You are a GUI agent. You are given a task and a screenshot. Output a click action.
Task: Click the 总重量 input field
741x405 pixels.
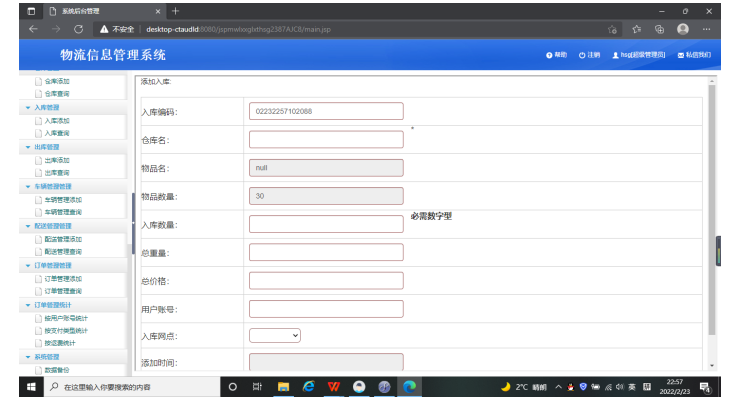(326, 252)
